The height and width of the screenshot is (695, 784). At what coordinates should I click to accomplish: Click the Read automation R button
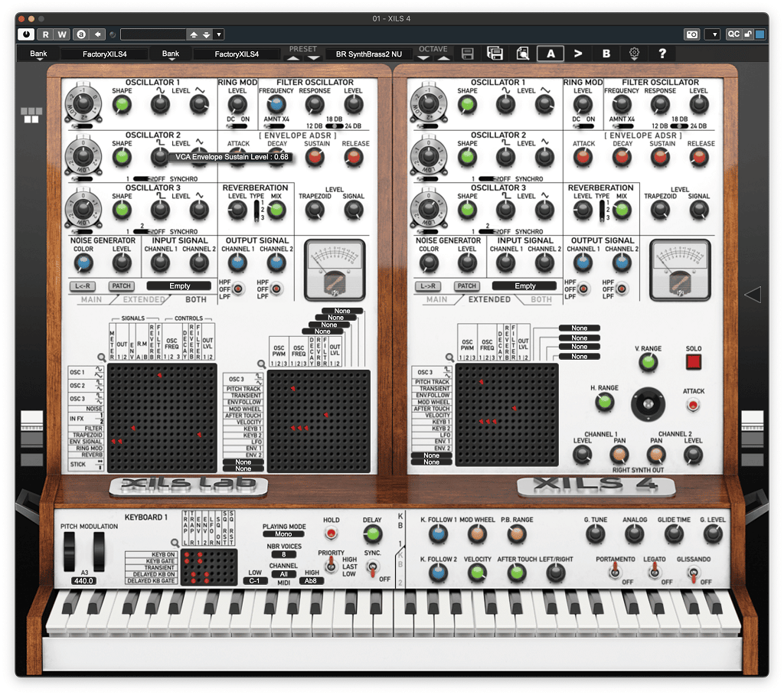point(45,34)
